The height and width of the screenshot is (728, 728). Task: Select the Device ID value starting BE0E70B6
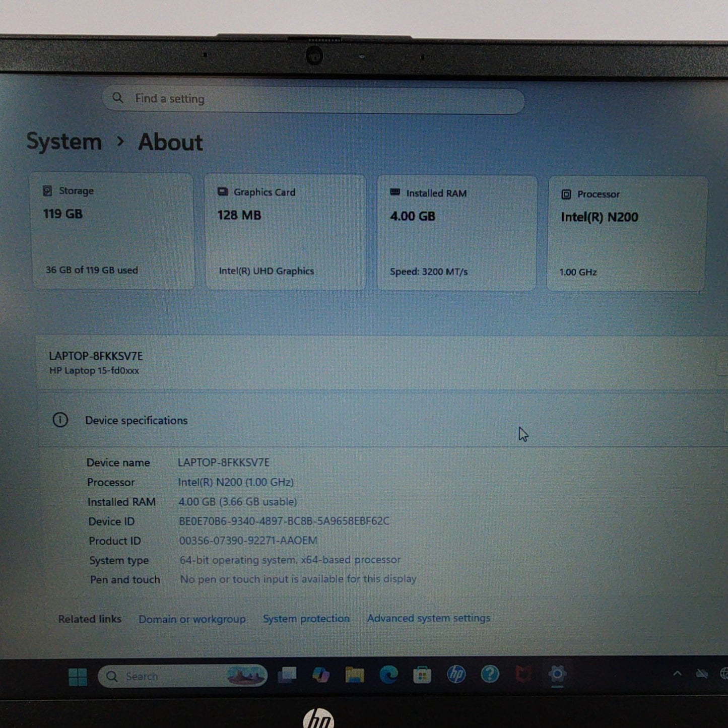click(284, 521)
